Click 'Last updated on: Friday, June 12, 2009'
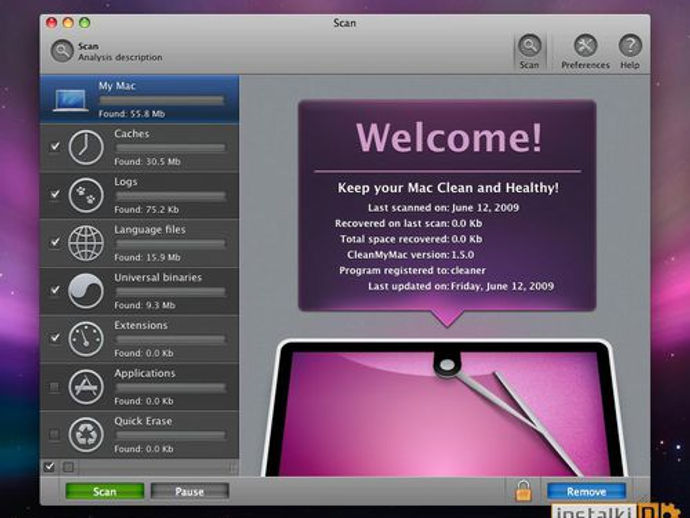Image resolution: width=690 pixels, height=518 pixels. click(461, 286)
